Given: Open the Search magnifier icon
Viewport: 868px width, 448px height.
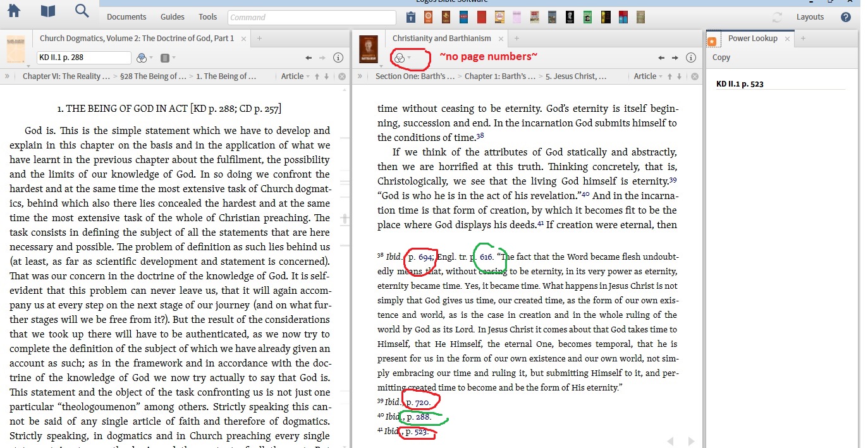Looking at the screenshot, I should [x=82, y=11].
